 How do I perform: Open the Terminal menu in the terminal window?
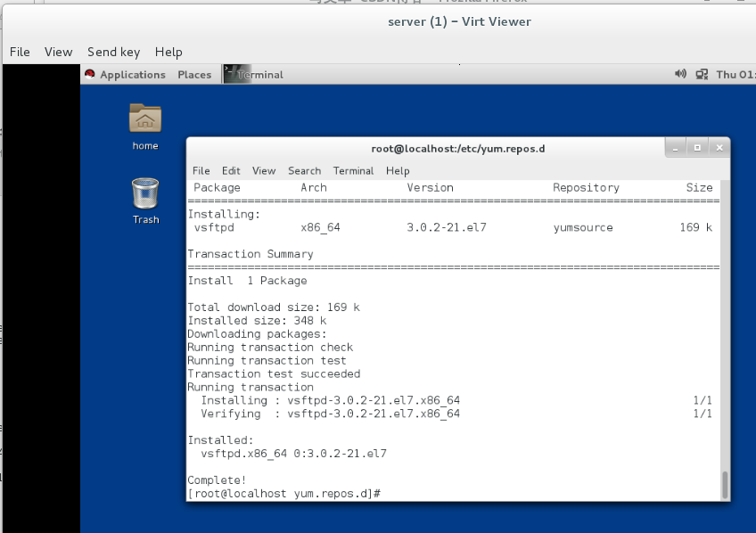pyautogui.click(x=352, y=170)
